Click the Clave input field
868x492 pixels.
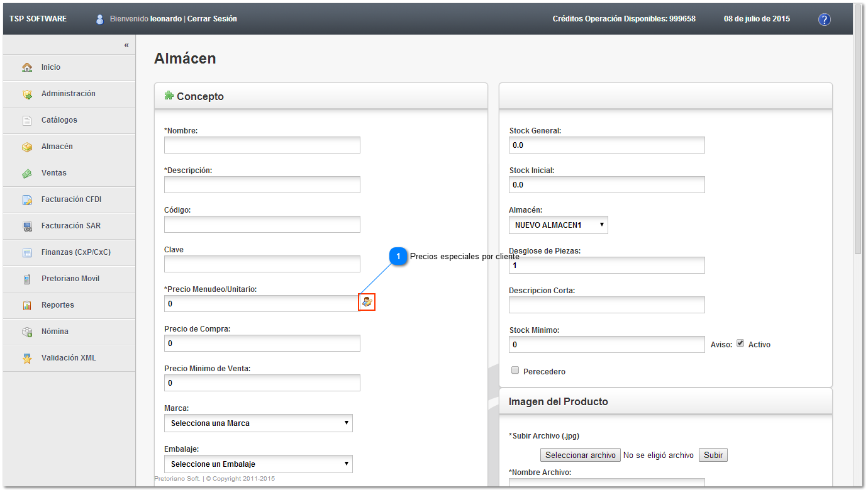[262, 264]
